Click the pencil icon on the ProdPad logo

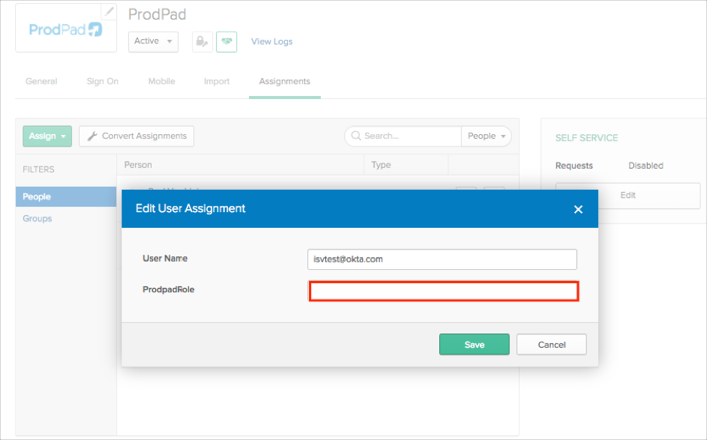tap(109, 12)
